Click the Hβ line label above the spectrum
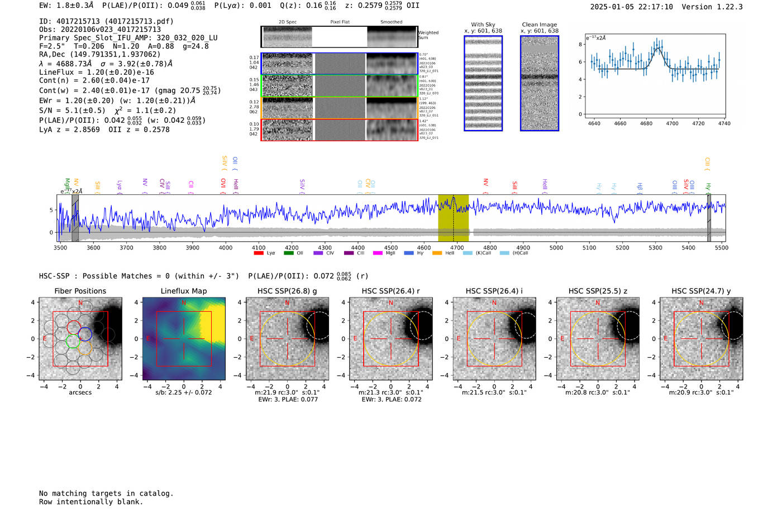 tap(640, 188)
